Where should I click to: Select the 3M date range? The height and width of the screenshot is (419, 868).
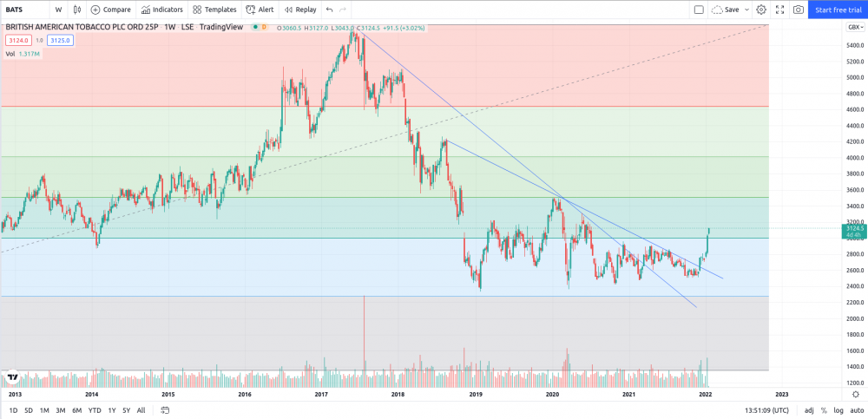coord(61,410)
